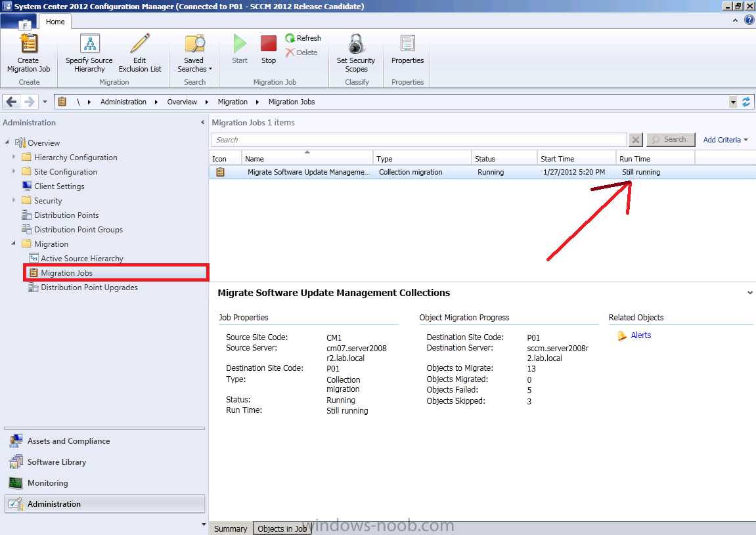Collapse the Overview tree node
The height and width of the screenshot is (535, 756).
coord(7,142)
